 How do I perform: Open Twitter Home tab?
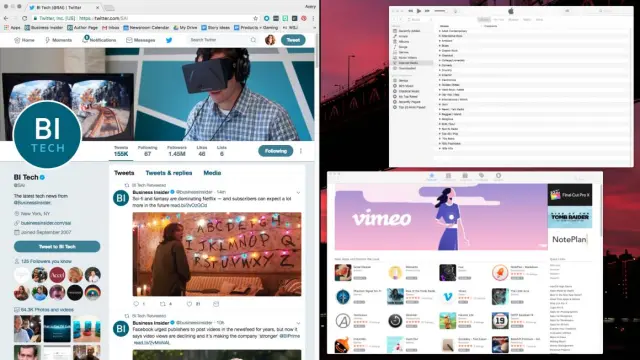(x=24, y=40)
